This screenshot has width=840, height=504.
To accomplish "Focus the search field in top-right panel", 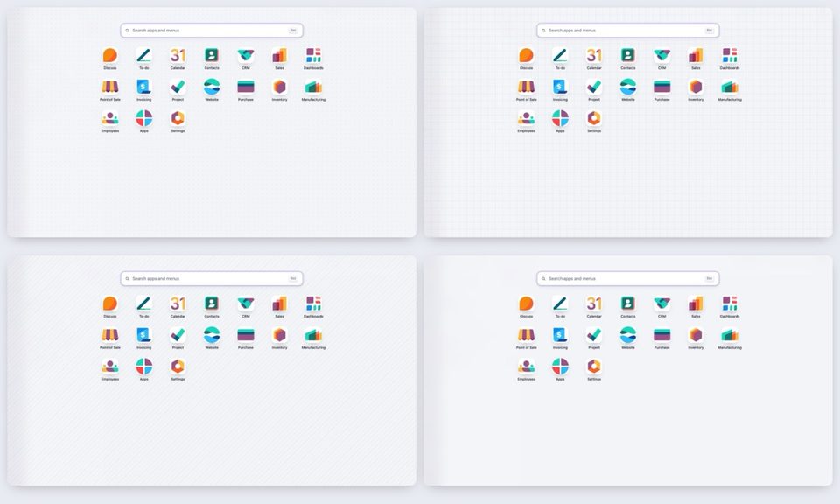I will click(628, 31).
